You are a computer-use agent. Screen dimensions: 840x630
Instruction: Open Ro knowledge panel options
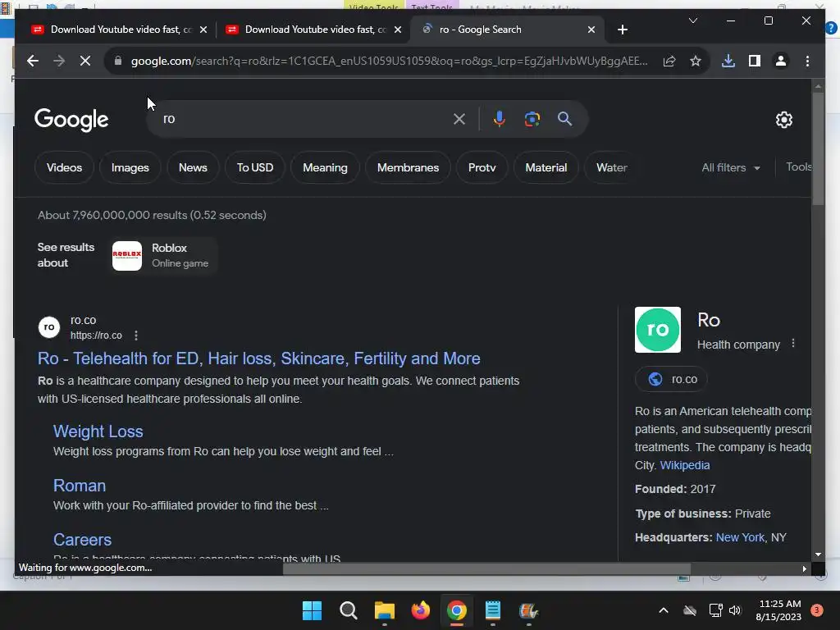click(x=793, y=344)
